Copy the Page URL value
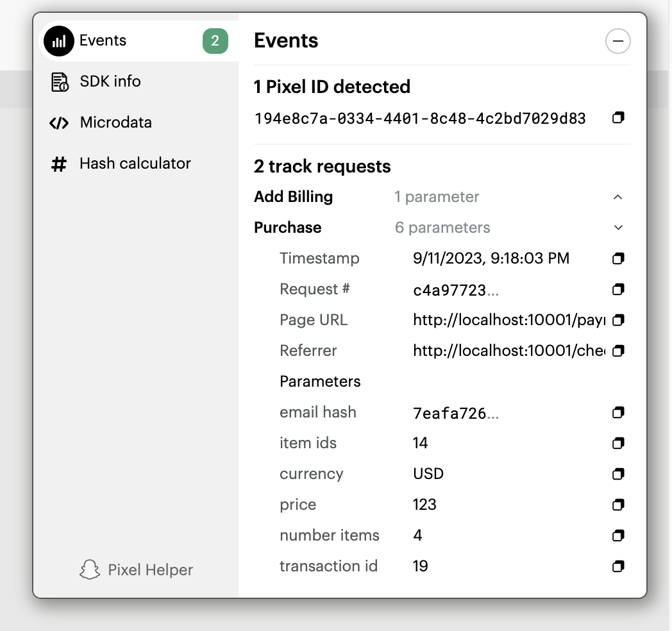The width and height of the screenshot is (672, 631). [618, 320]
